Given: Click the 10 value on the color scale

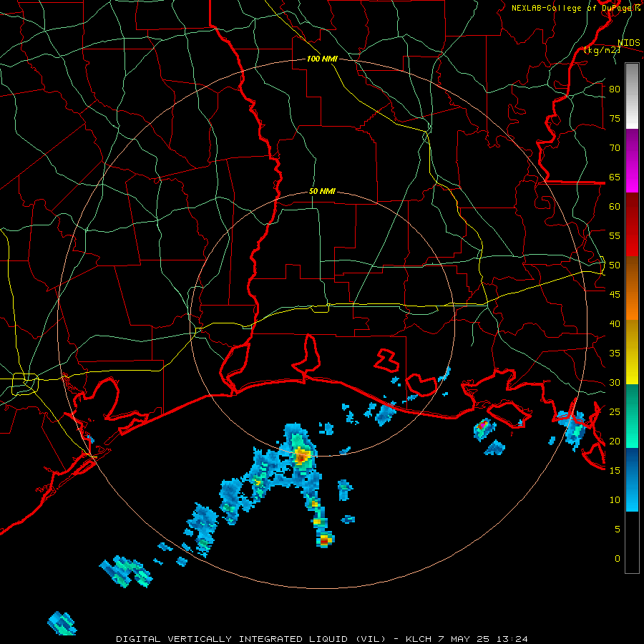Looking at the screenshot, I should coord(615,500).
